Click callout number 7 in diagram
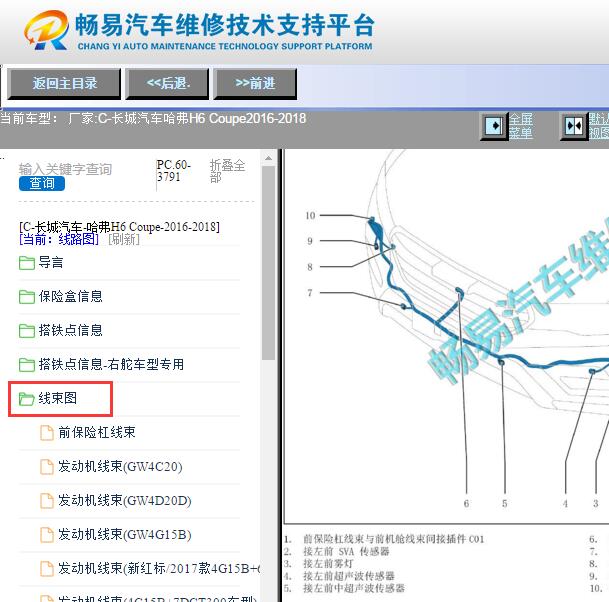This screenshot has height=602, width=609. click(310, 293)
